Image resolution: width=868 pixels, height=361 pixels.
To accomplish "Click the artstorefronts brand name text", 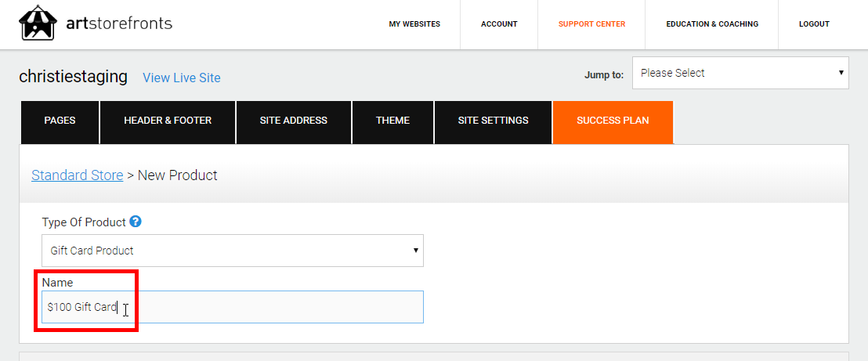I will pyautogui.click(x=120, y=23).
